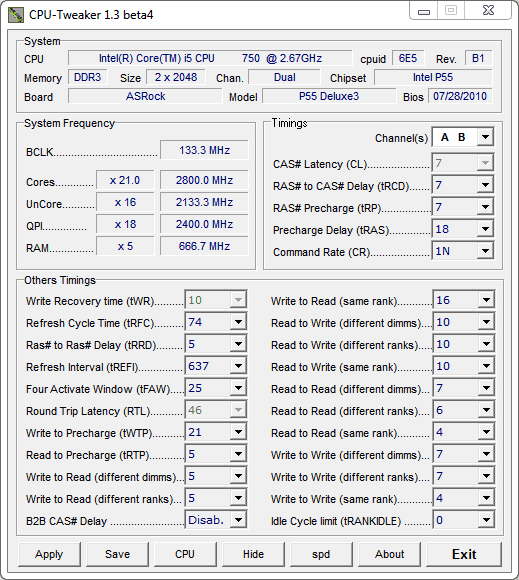Click the Size value 2 x 2048

coord(176,77)
